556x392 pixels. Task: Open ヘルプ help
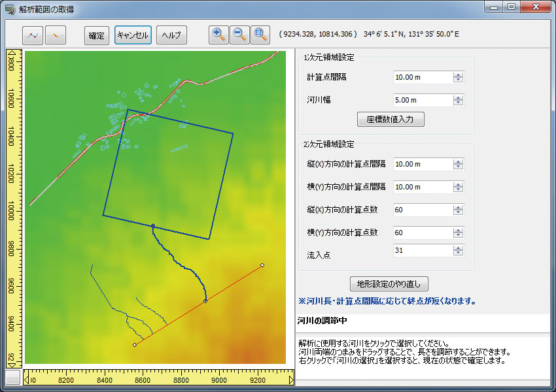pos(171,35)
